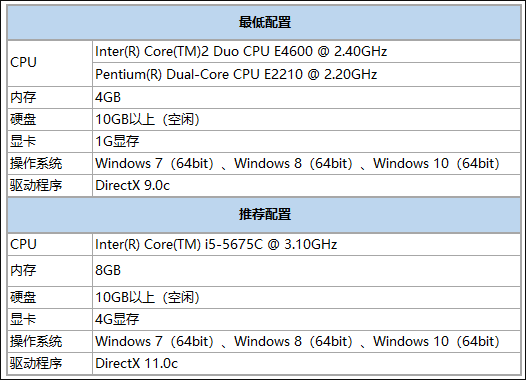This screenshot has width=526, height=380.
Task: Click the 8GB memory value
Action: pos(306,271)
